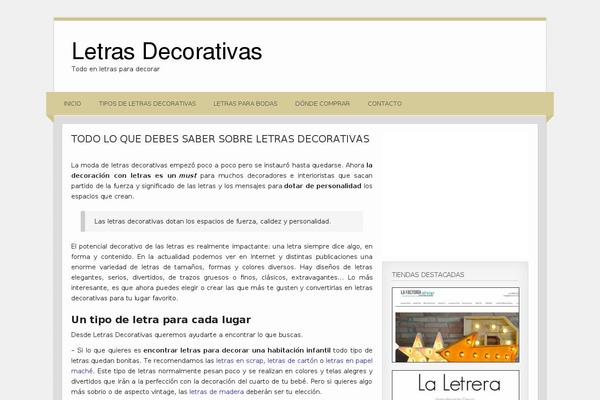Open the Letras Decorativas site title

(167, 51)
